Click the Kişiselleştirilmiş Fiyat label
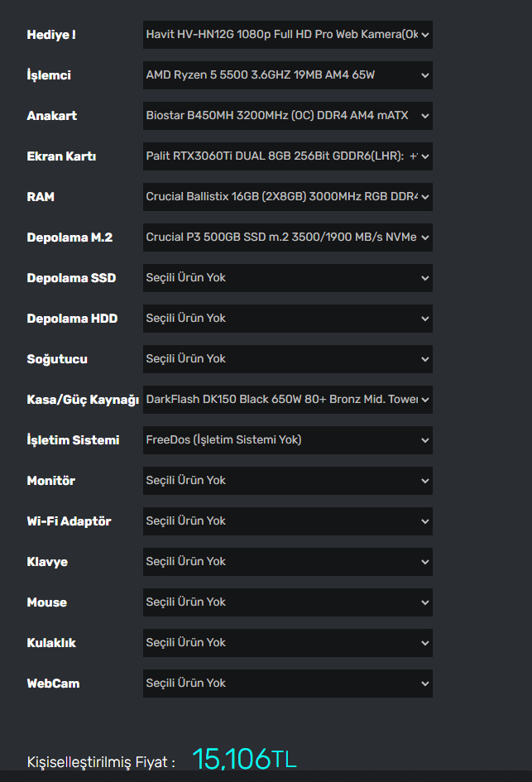 point(100,762)
